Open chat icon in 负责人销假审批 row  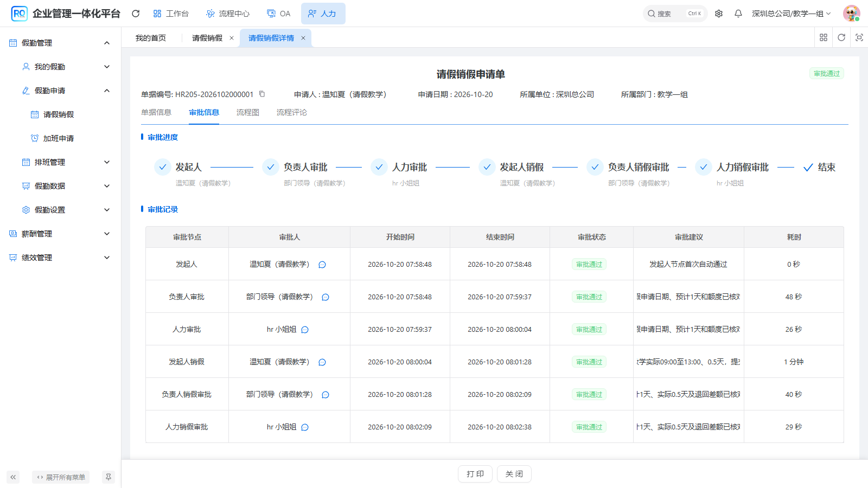(x=325, y=395)
